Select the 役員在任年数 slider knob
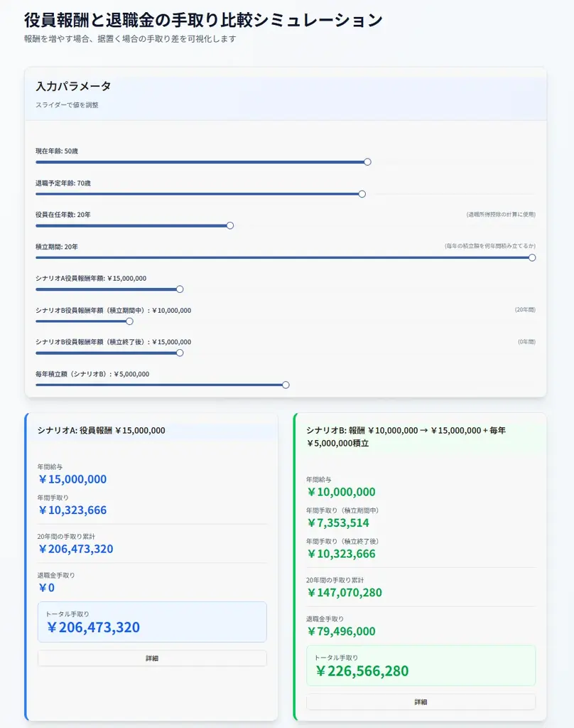The height and width of the screenshot is (728, 574). tap(229, 225)
